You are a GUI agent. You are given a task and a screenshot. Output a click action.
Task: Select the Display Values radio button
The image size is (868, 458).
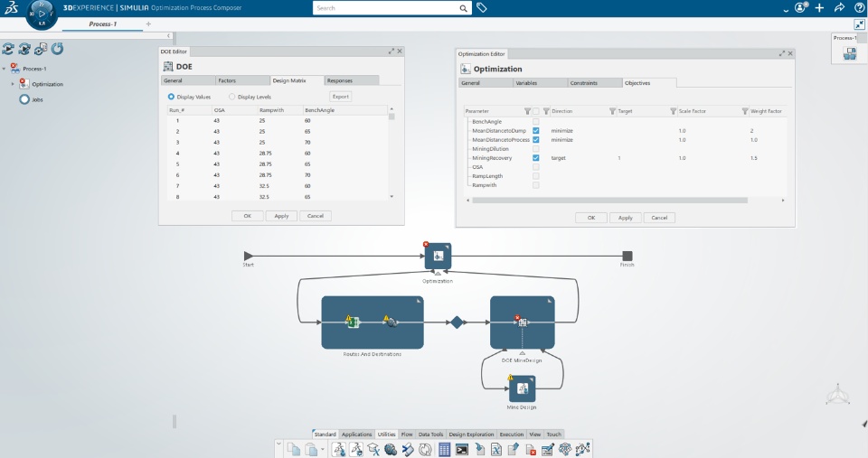171,97
